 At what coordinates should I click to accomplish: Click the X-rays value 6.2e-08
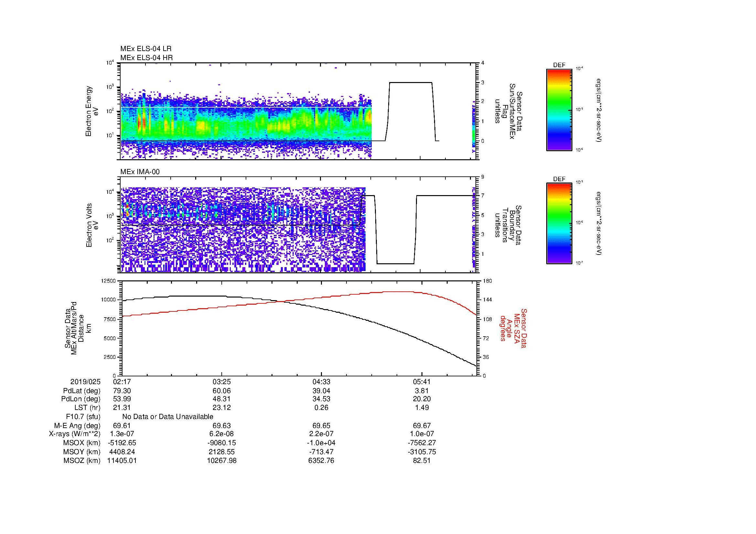pyautogui.click(x=222, y=434)
